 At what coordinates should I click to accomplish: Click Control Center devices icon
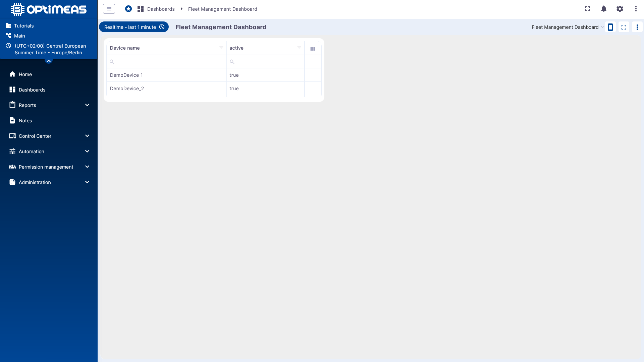[x=12, y=136]
